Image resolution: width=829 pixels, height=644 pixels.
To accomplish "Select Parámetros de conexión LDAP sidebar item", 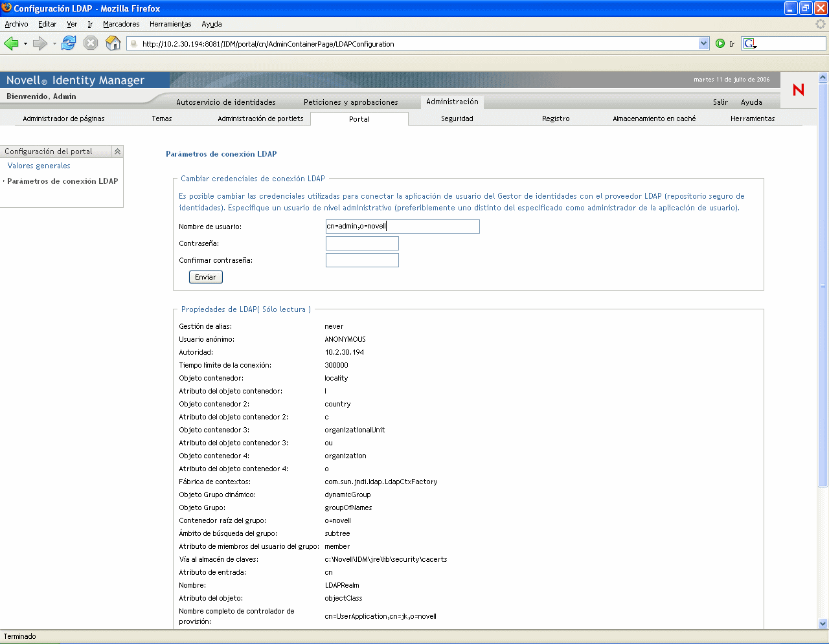I will point(63,181).
